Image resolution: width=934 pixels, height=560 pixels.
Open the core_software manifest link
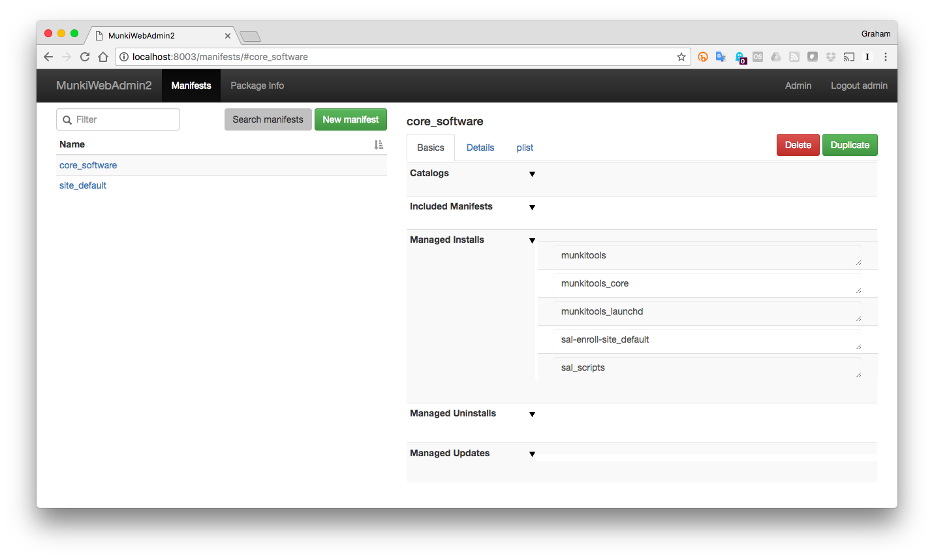coord(88,165)
